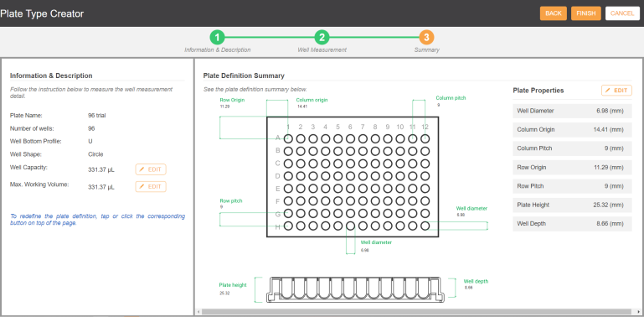Click the Column origin label in diagram
This screenshot has width=644, height=317.
pyautogui.click(x=312, y=100)
